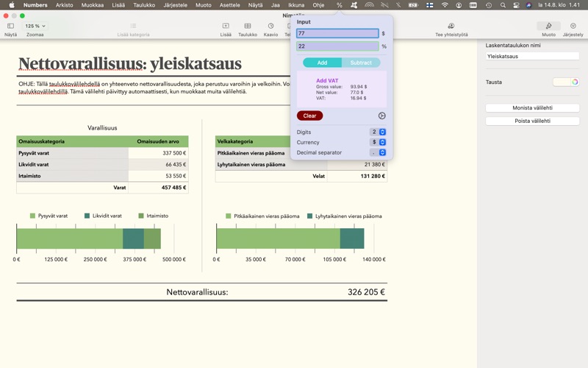The width and height of the screenshot is (588, 368).
Task: Open the Muoto format brush icon
Action: pyautogui.click(x=548, y=26)
